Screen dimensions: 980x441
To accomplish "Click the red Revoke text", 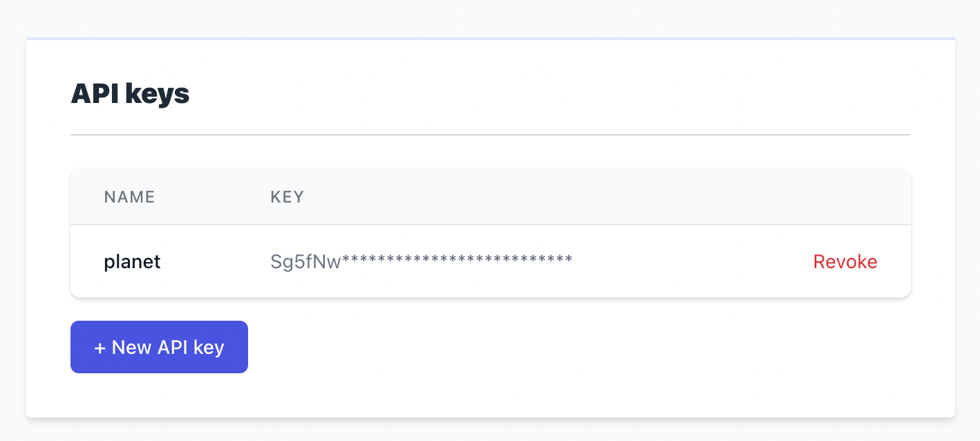I will [x=845, y=262].
